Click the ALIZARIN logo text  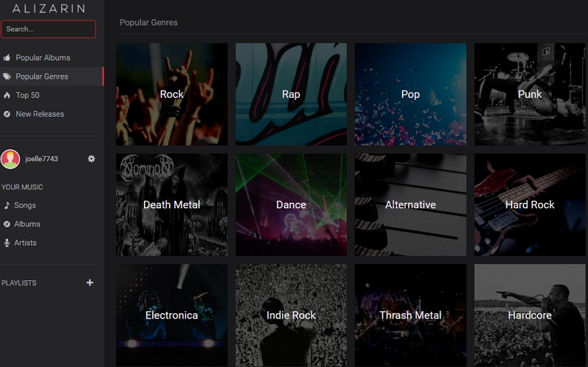(49, 9)
